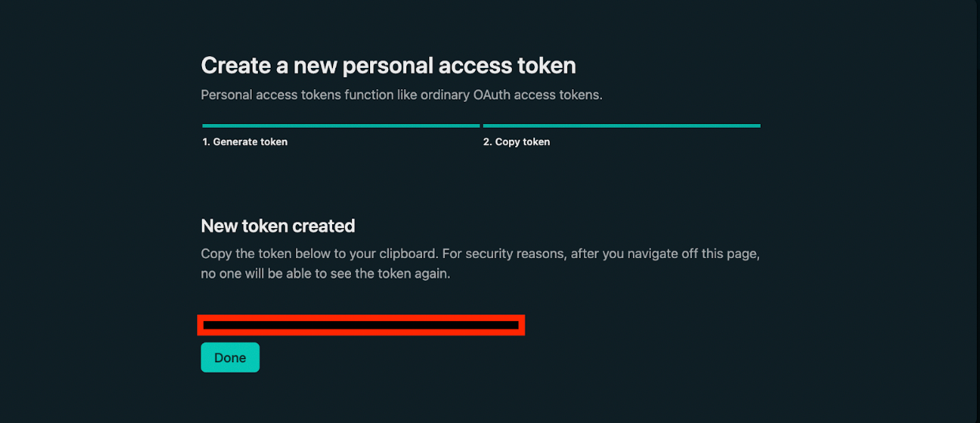The image size is (980, 423).
Task: Click the progress bar above Copy token
Action: click(x=621, y=125)
